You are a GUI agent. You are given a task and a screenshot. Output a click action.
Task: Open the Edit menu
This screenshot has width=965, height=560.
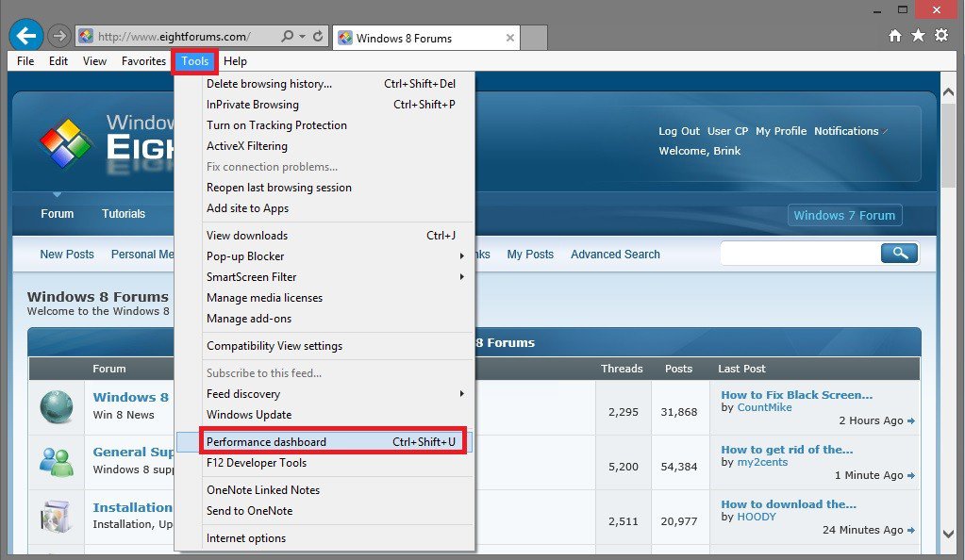click(58, 61)
